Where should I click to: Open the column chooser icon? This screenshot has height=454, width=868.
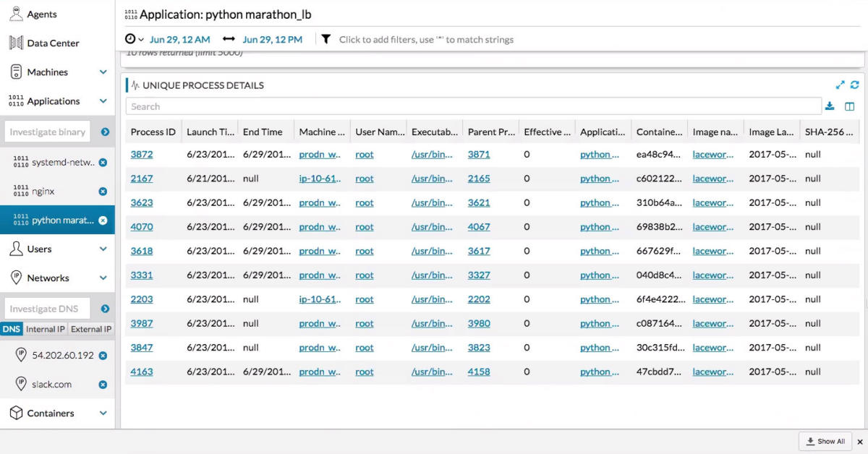tap(850, 106)
